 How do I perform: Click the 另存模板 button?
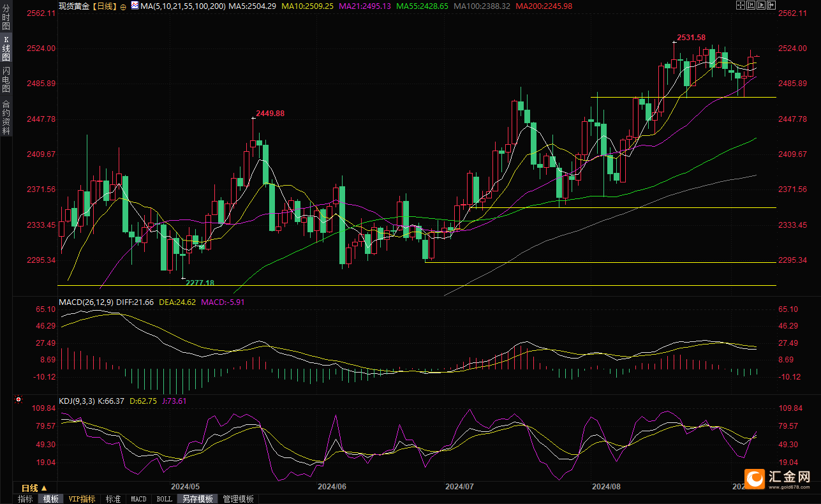pyautogui.click(x=197, y=499)
